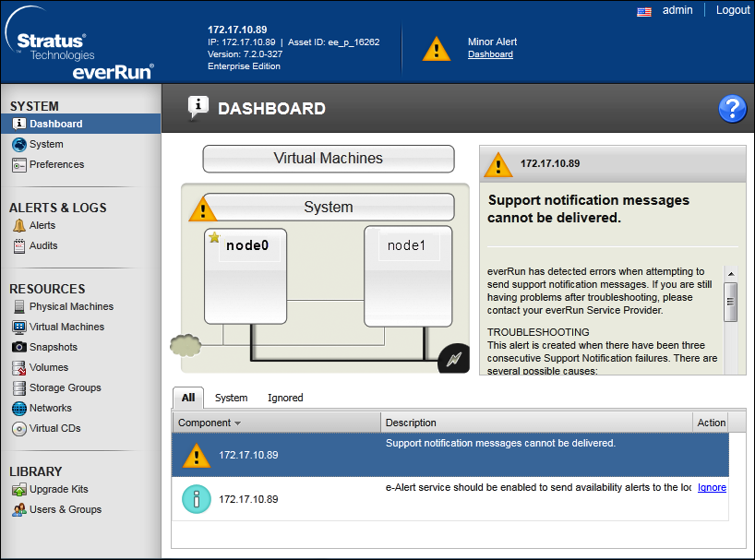Click the Networks globe icon
Screen dimensions: 755x560
[19, 408]
